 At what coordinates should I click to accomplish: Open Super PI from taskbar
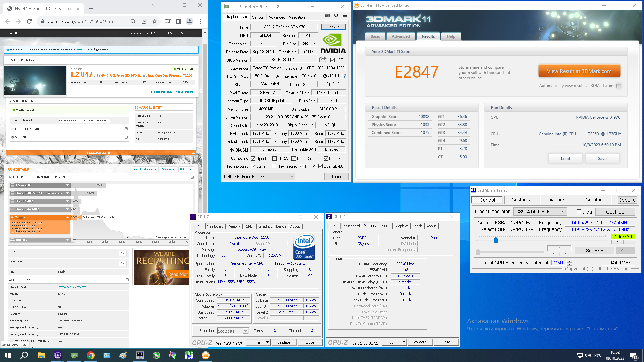(189, 355)
